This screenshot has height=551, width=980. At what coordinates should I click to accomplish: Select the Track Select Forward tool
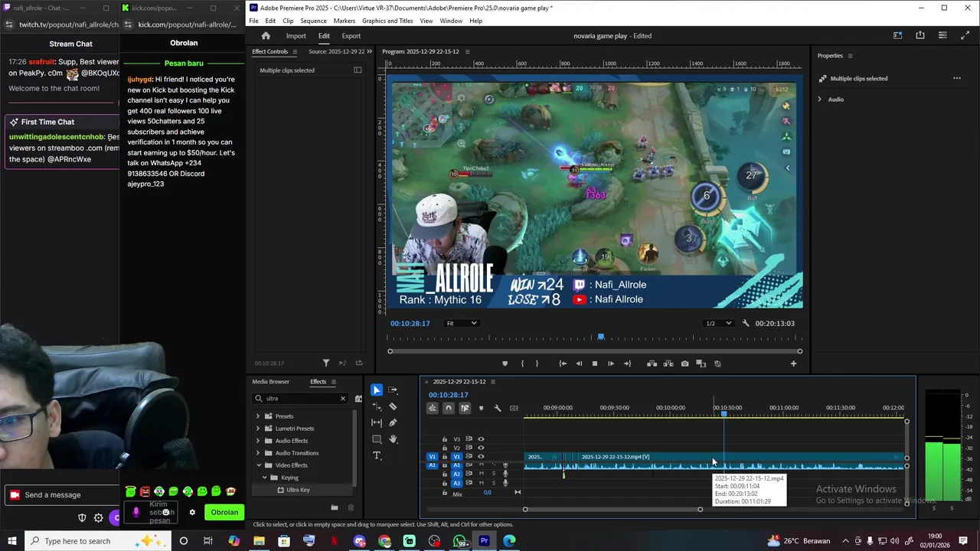pos(394,390)
